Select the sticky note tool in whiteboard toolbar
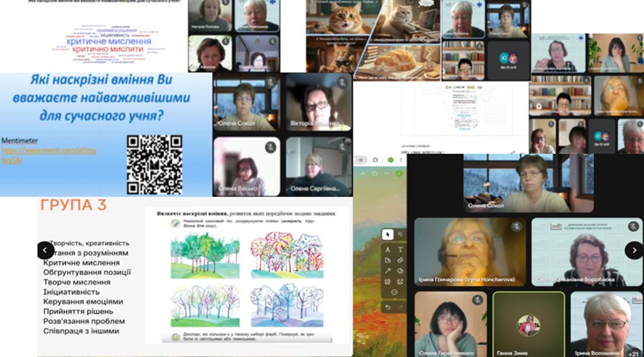 point(388,259)
